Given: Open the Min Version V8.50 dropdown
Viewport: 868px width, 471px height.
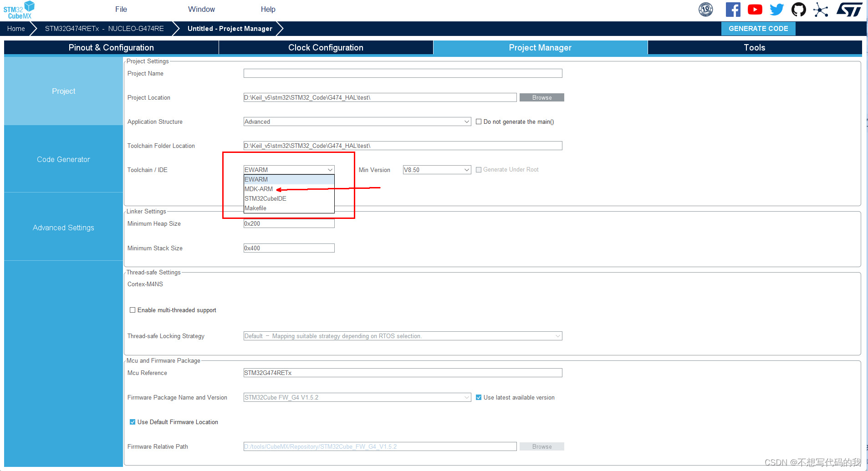Looking at the screenshot, I should (437, 170).
